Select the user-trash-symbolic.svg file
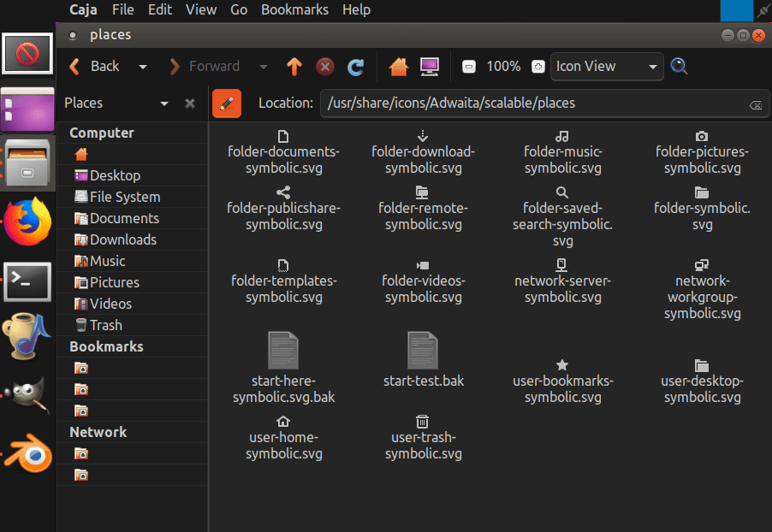Viewport: 772px width, 532px height. (423, 438)
